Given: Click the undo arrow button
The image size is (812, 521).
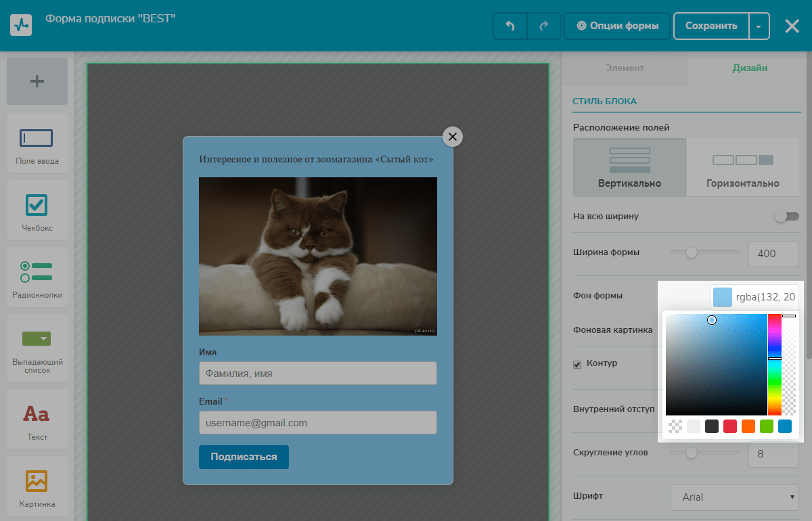Looking at the screenshot, I should coord(510,26).
